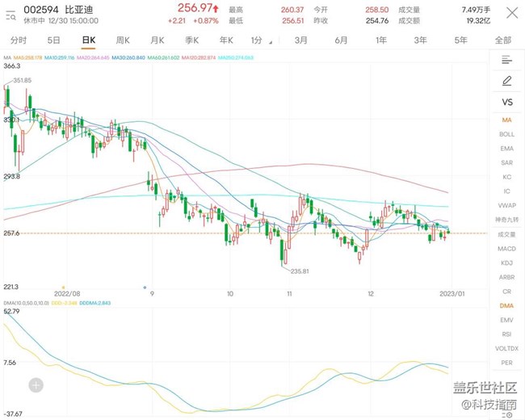Show the 3月 three-month range
525x420 pixels.
[300, 40]
